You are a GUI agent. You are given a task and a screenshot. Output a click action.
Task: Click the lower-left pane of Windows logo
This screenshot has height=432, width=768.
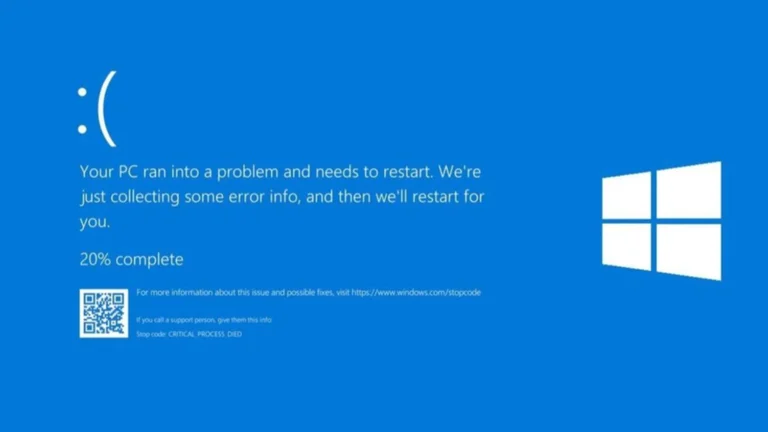point(626,247)
